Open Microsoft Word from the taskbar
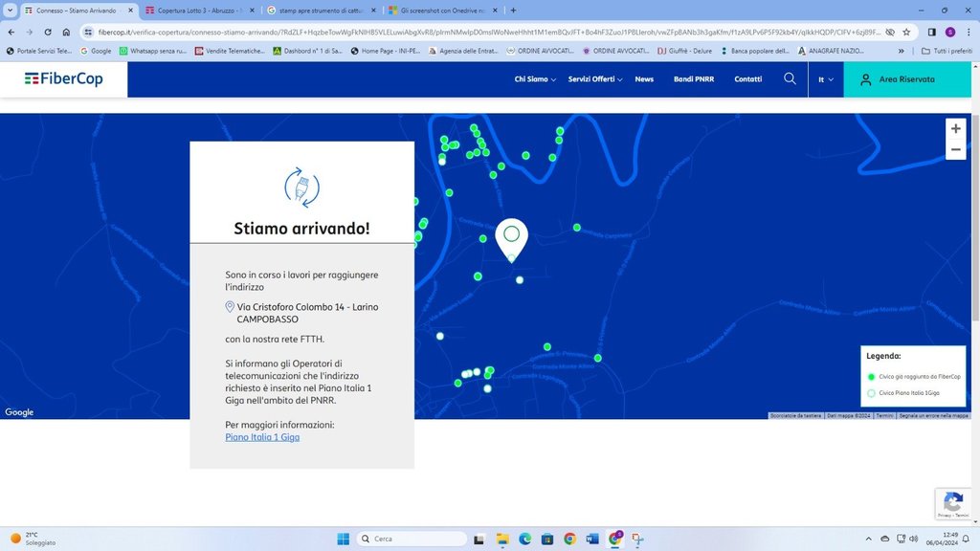The image size is (980, 551). [591, 539]
